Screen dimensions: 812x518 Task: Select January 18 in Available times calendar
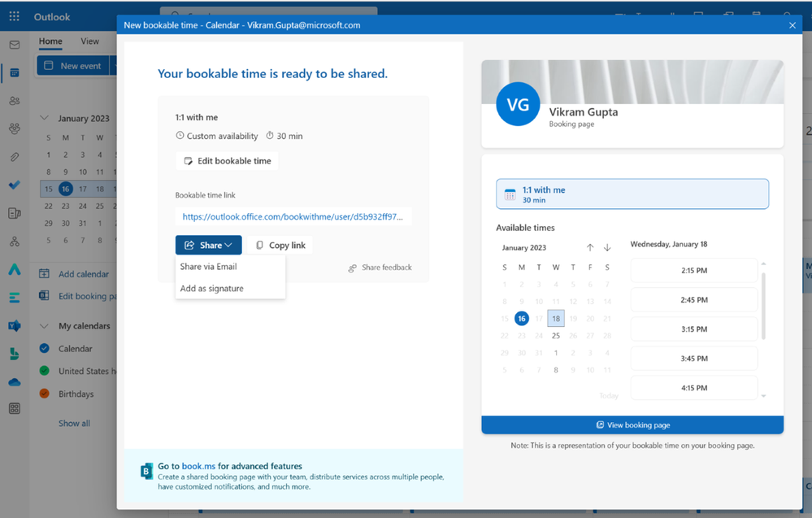click(x=556, y=319)
